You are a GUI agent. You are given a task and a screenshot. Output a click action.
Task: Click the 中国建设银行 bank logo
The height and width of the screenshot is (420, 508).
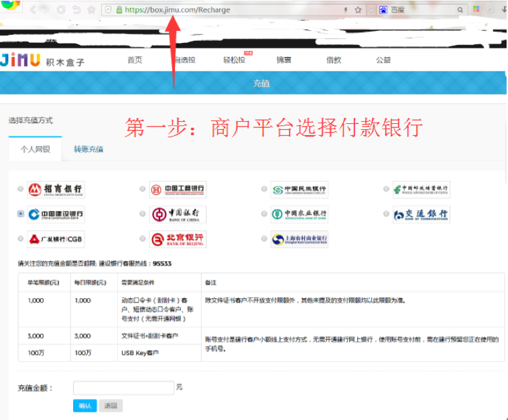[x=56, y=214]
